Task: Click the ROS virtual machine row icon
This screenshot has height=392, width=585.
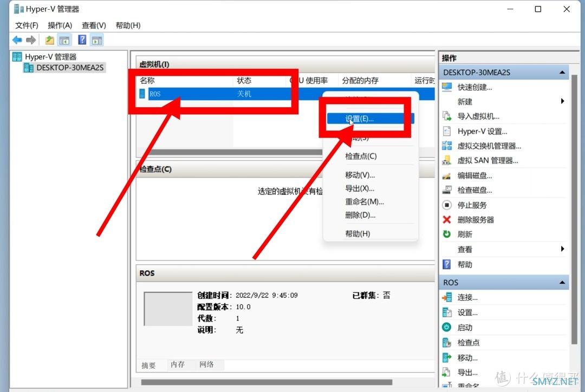Action: click(142, 94)
